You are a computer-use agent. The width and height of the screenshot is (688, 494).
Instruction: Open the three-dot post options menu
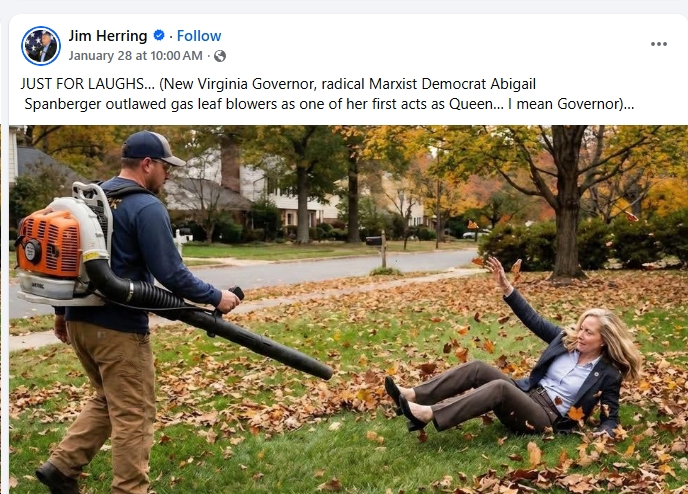658,44
